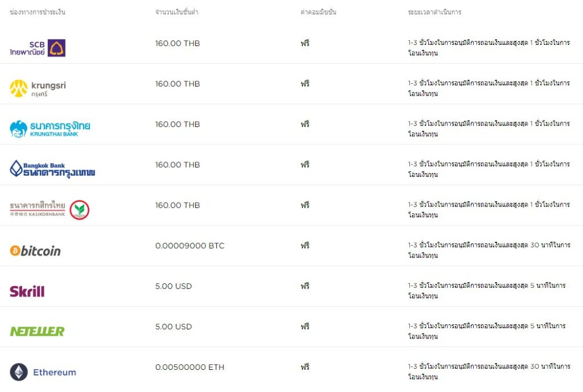Choose the Bitcoin logo
This screenshot has height=392, width=583.
(35, 251)
